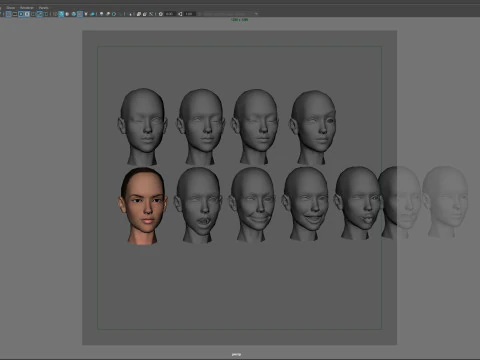Toggle the resolution gate icon
The image size is (480, 360).
click(x=21, y=14)
